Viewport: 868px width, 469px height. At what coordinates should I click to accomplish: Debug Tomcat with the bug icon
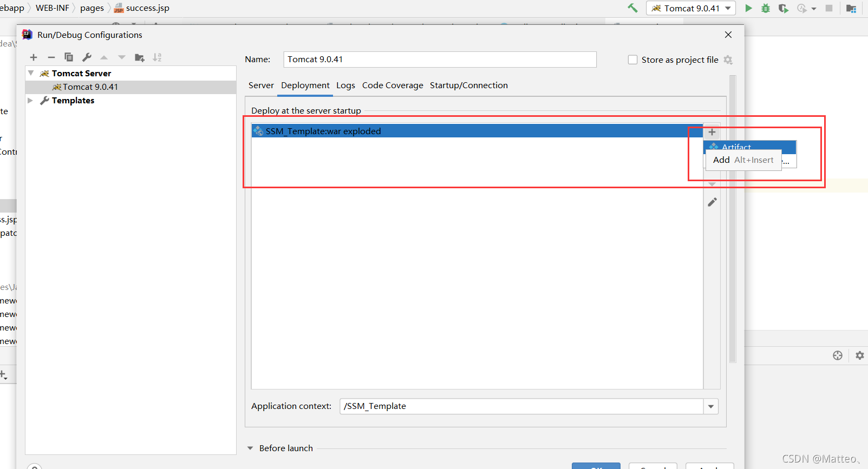point(766,8)
